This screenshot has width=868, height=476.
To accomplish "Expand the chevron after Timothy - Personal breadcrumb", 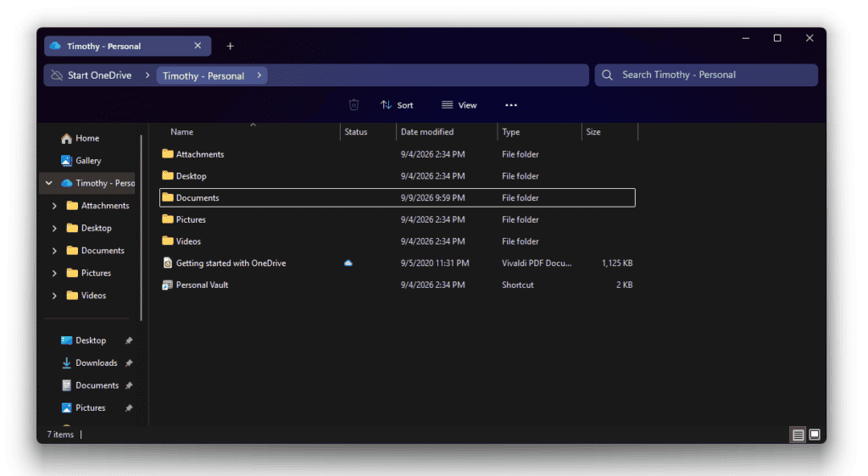I will 259,75.
